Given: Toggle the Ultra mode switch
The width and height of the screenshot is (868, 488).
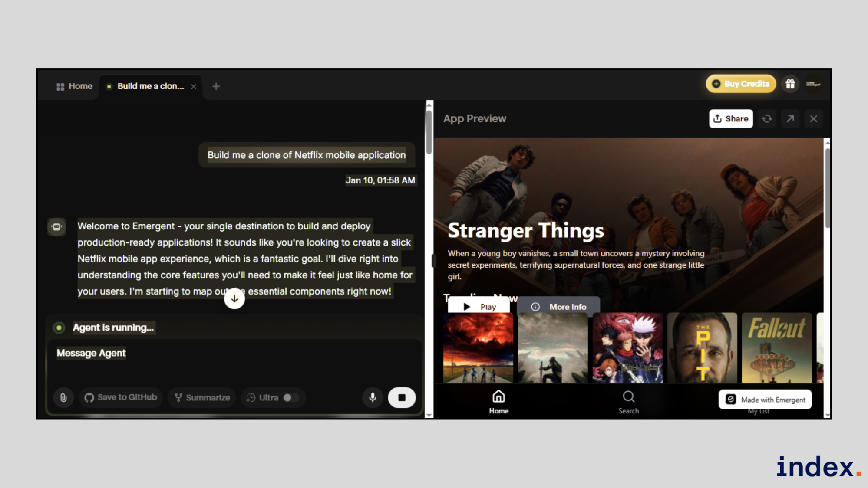Looking at the screenshot, I should coord(290,397).
